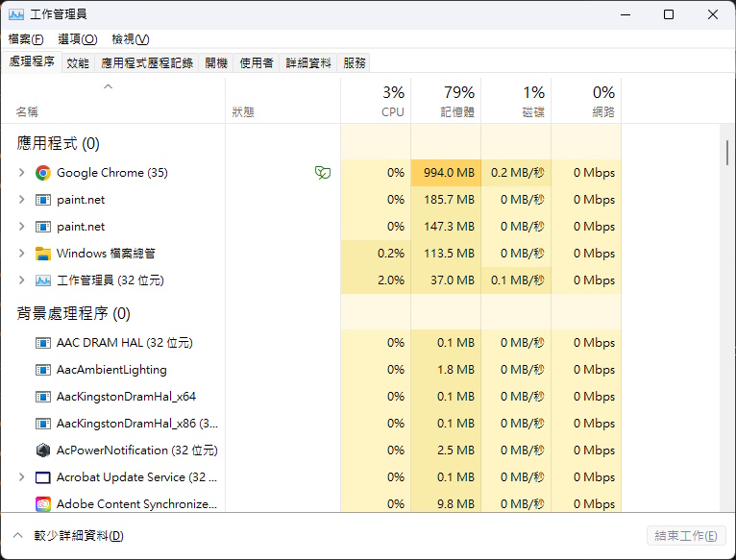The height and width of the screenshot is (560, 736).
Task: Click the Acrobat Update Service icon
Action: pos(43,477)
